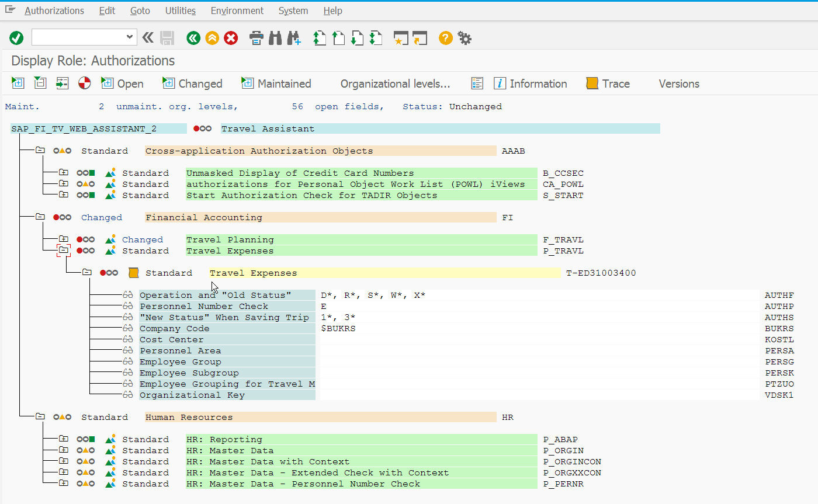Click the Previous Page icon
This screenshot has width=818, height=504.
[x=338, y=39]
